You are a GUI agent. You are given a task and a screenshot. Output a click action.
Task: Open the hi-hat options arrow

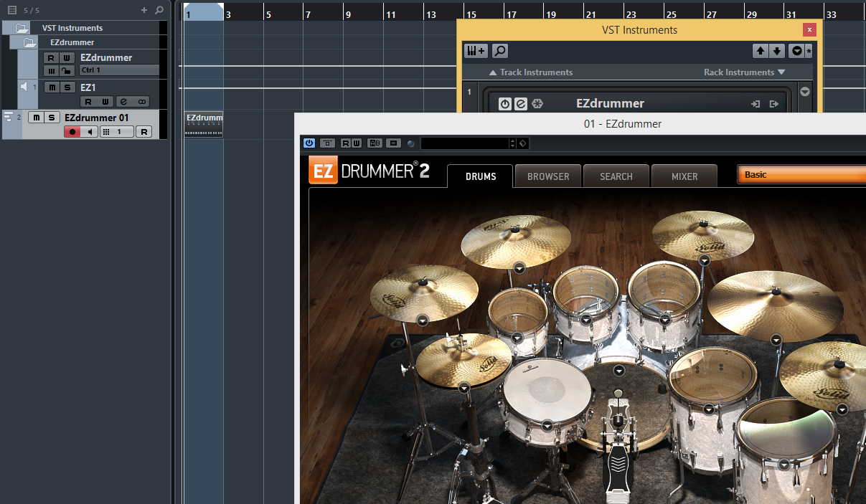coord(463,387)
